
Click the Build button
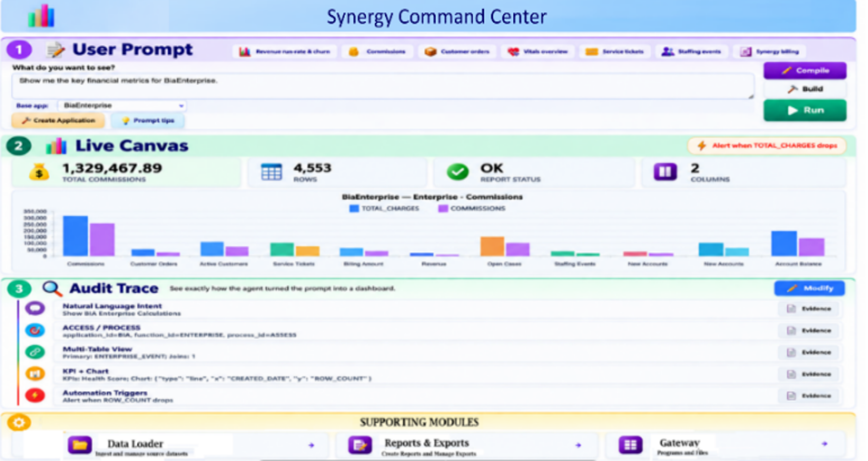point(805,89)
